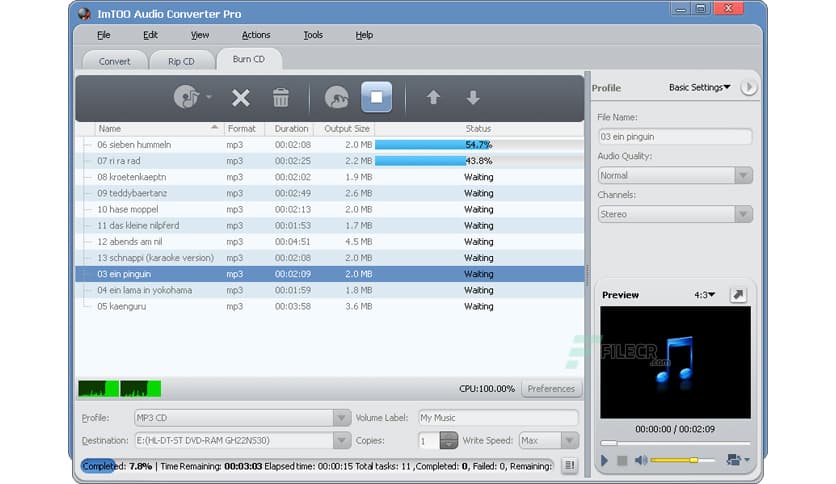This screenshot has width=836, height=484.
Task: Click the 43.8% progress bar
Action: click(x=479, y=160)
